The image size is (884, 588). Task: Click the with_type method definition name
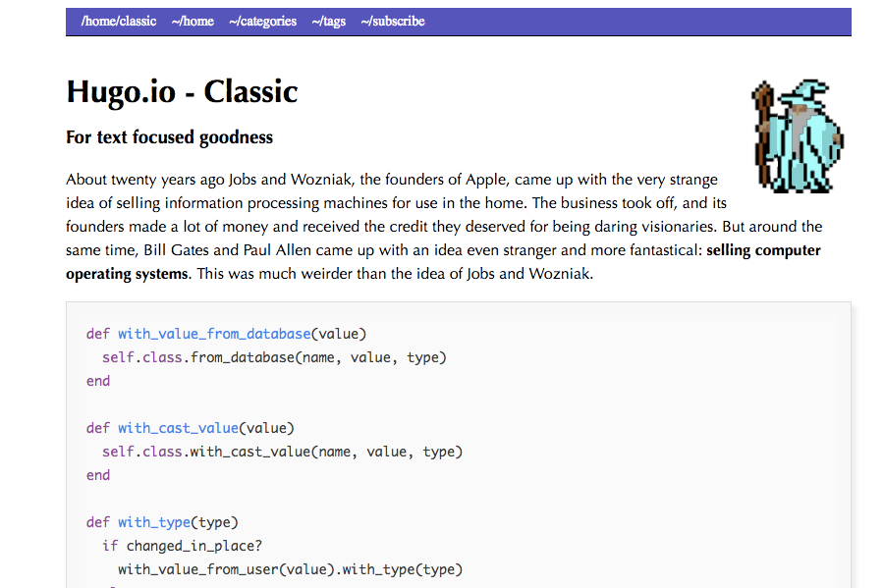point(154,522)
